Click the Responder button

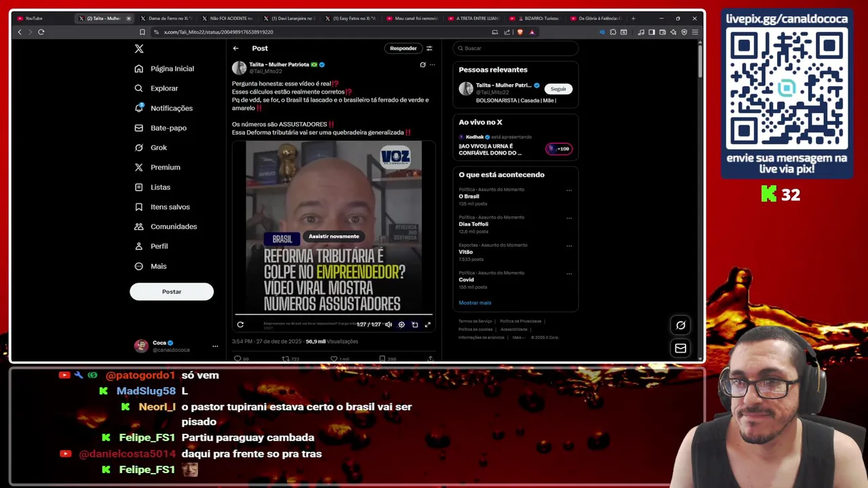tap(403, 48)
